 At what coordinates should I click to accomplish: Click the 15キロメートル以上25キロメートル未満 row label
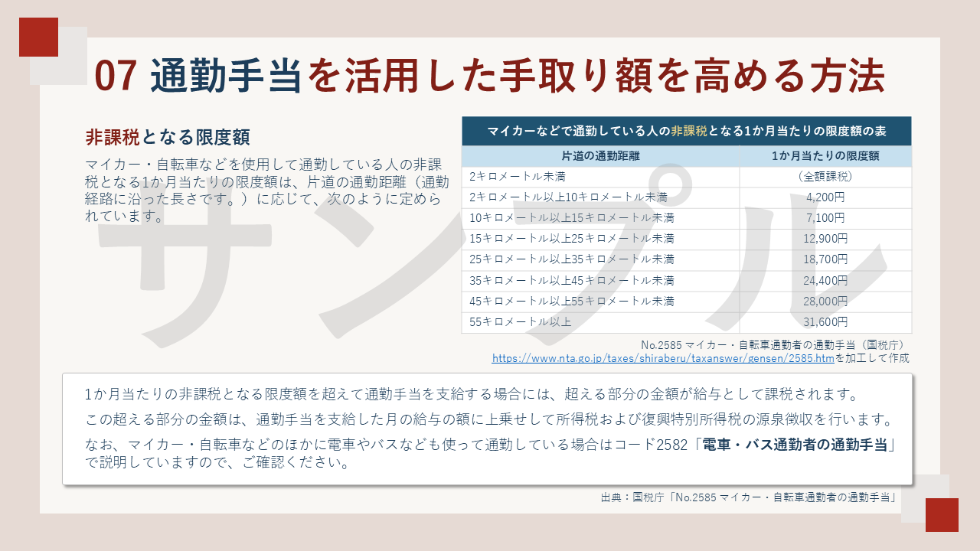pyautogui.click(x=572, y=239)
